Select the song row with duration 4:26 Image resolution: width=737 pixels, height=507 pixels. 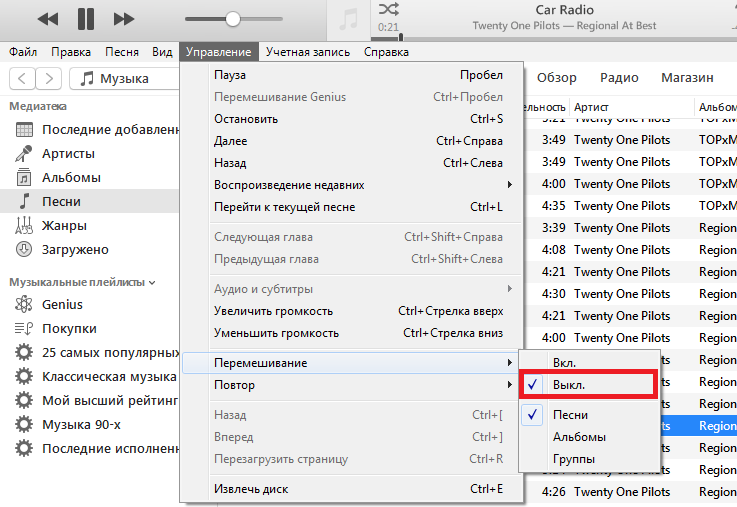click(630, 492)
